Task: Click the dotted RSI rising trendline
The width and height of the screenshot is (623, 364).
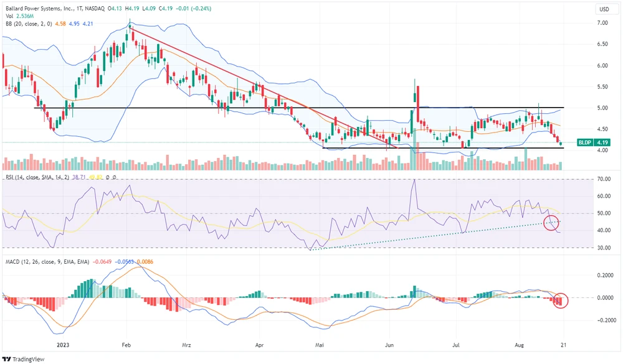Action: (436, 233)
